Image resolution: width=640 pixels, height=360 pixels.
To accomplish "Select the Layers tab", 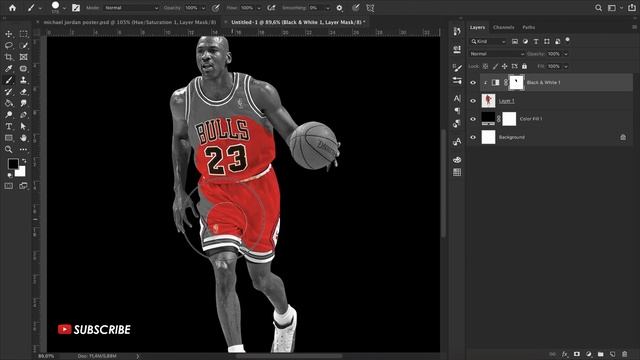I will pos(477,27).
